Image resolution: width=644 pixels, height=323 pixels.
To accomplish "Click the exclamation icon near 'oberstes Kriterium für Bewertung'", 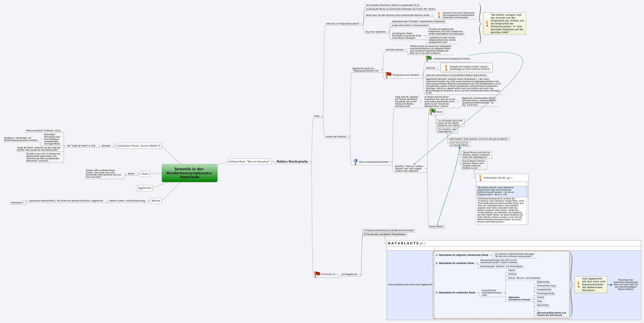I will pyautogui.click(x=439, y=15).
